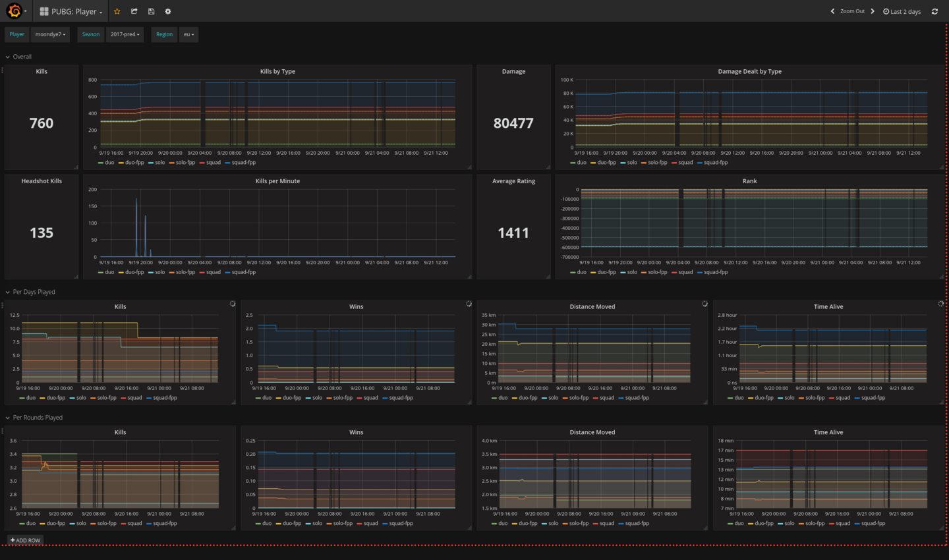Open the Headshot Kills panel title menu

[42, 181]
